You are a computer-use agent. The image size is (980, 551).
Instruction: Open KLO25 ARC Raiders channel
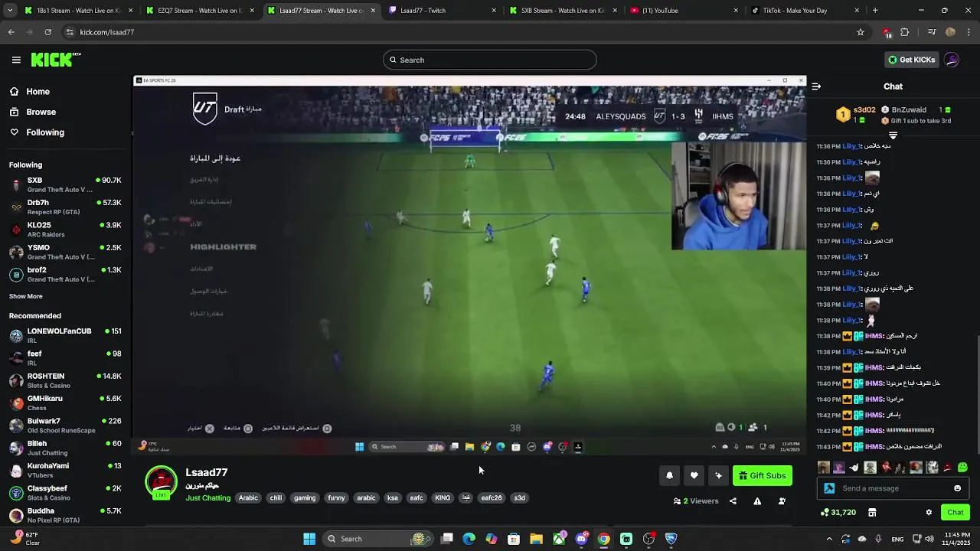(x=65, y=230)
